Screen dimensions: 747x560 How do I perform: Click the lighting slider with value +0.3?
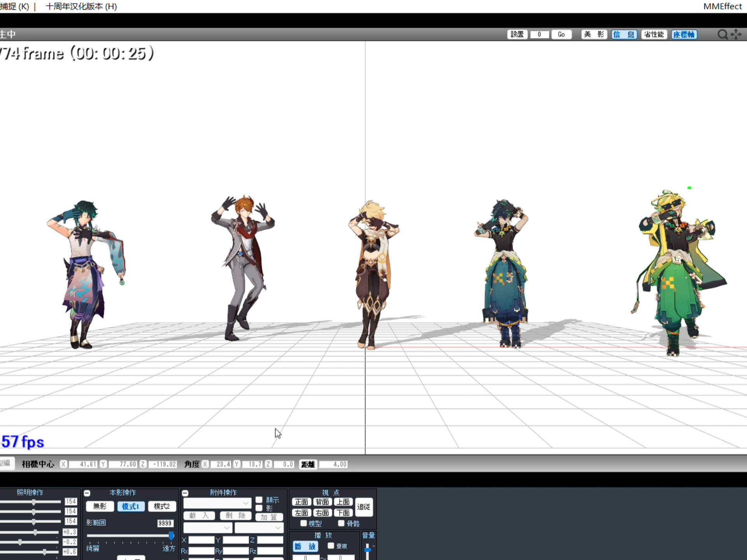pyautogui.click(x=35, y=532)
